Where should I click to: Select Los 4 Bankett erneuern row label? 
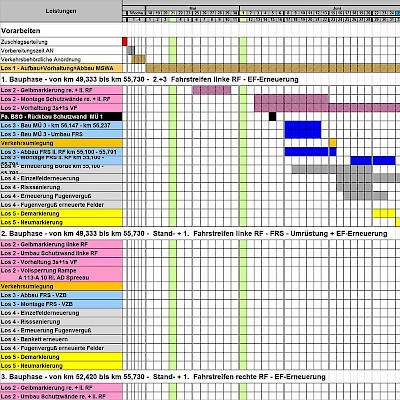click(61, 339)
